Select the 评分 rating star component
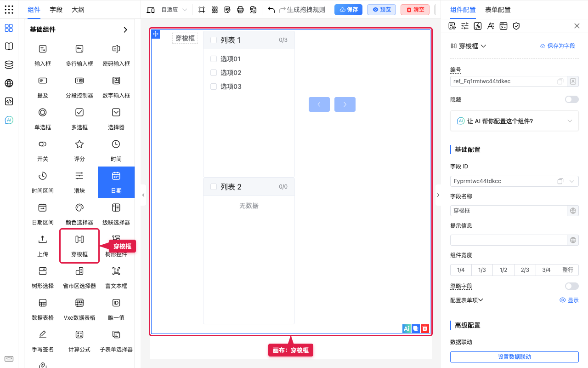The height and width of the screenshot is (368, 588). tap(79, 150)
